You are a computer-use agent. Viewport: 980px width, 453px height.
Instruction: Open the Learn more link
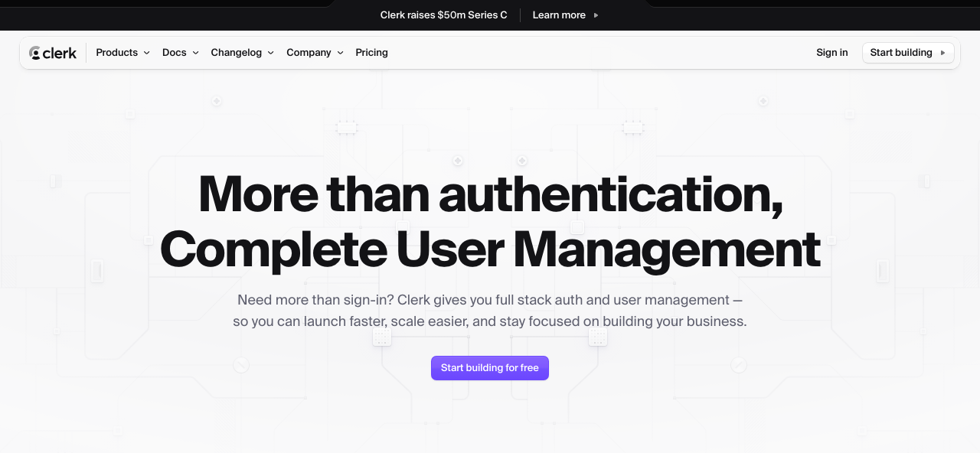[x=559, y=15]
